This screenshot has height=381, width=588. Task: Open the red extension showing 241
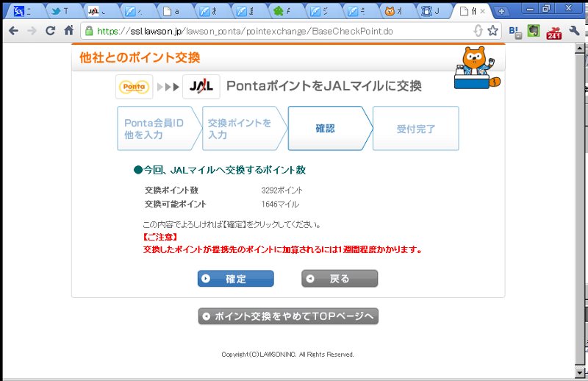pos(554,32)
